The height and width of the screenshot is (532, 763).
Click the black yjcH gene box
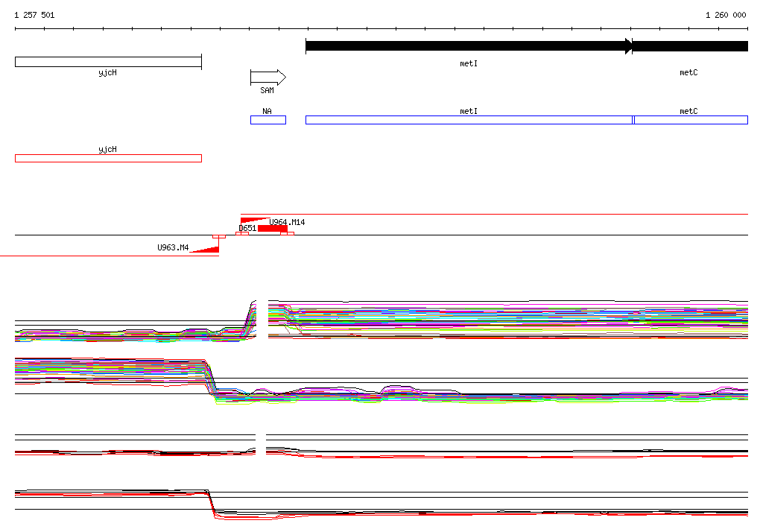pos(108,62)
